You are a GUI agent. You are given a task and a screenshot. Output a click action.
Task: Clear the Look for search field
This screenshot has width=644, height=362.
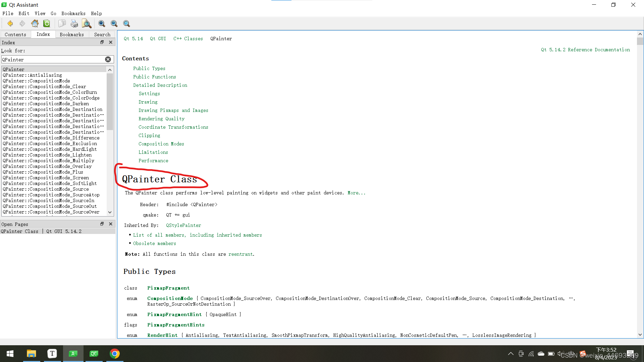point(108,59)
